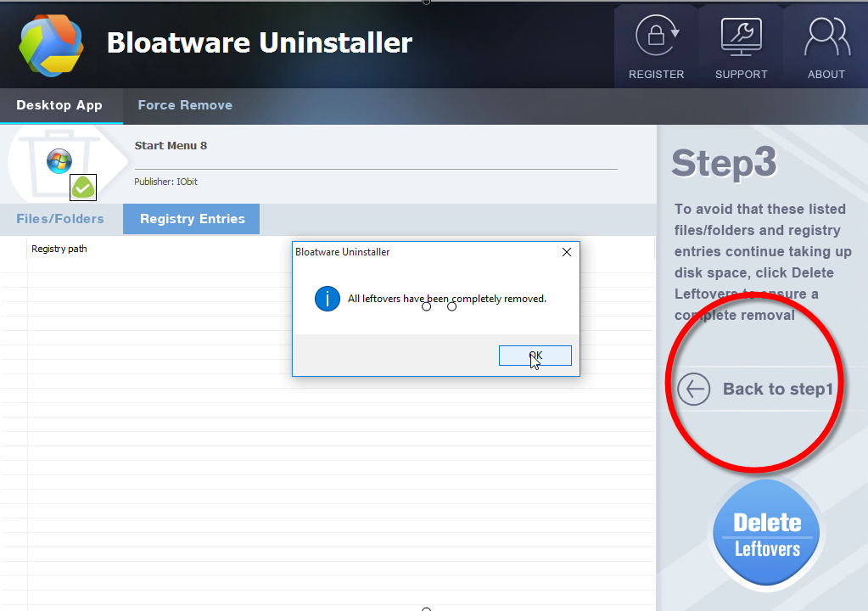
Task: Click the Back to step1 button
Action: pos(756,389)
